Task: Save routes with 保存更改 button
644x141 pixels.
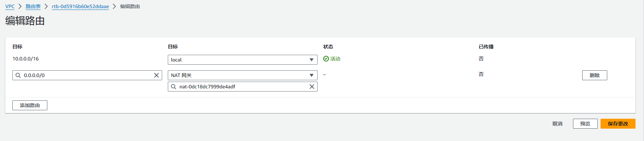Action: click(x=618, y=124)
